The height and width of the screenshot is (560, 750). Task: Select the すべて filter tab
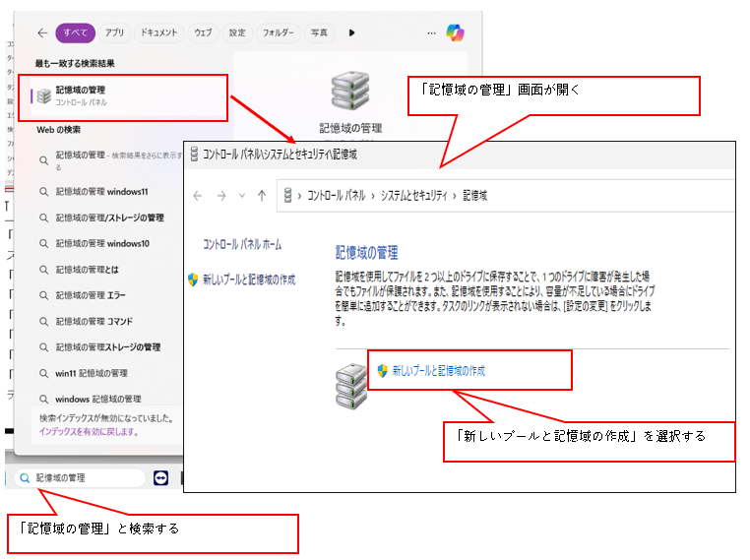76,32
